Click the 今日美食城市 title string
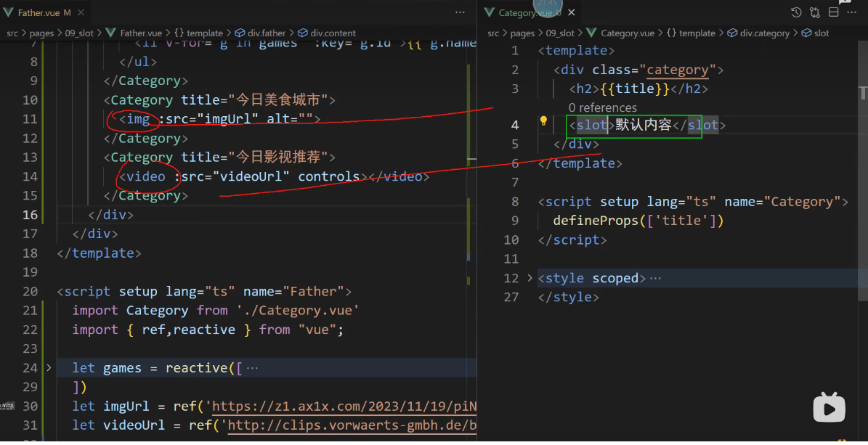This screenshot has height=445, width=868. [x=278, y=100]
